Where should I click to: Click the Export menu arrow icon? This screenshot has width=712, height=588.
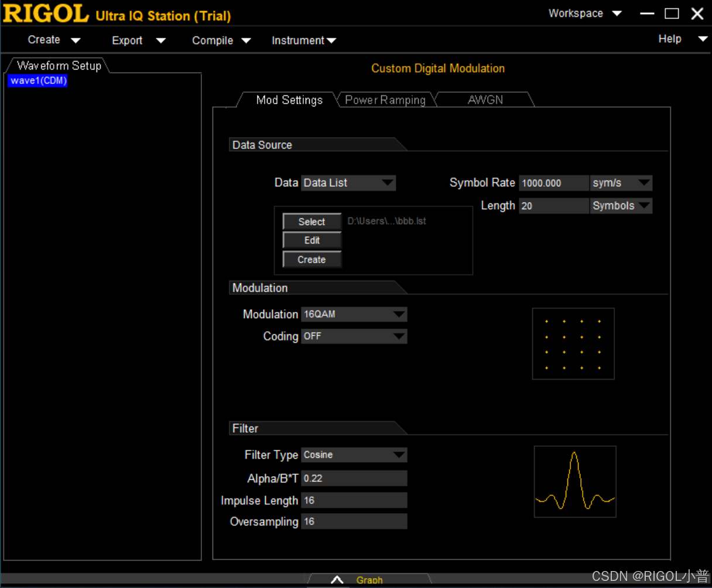tap(161, 41)
